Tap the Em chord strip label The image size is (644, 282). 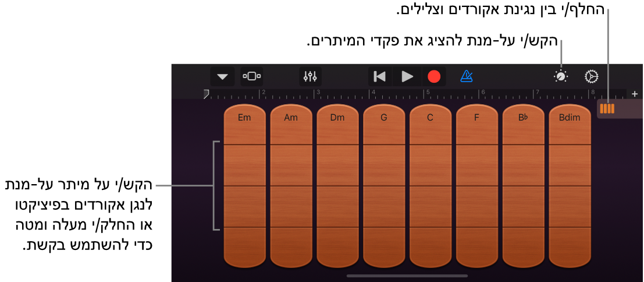[x=244, y=118]
